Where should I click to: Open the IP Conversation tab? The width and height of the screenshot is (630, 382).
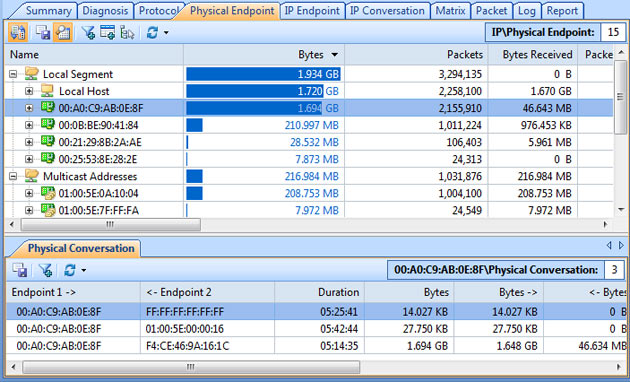tap(387, 11)
